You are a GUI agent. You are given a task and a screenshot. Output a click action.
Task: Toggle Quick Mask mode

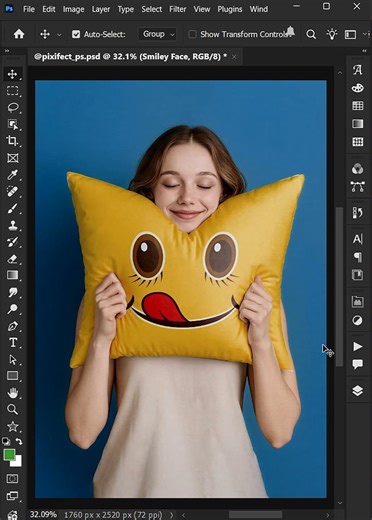coord(13,479)
